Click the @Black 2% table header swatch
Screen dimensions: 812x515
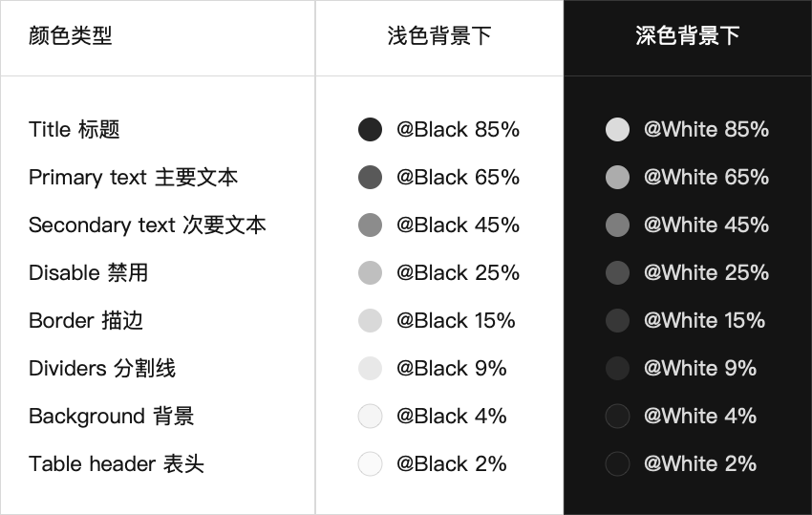370,463
